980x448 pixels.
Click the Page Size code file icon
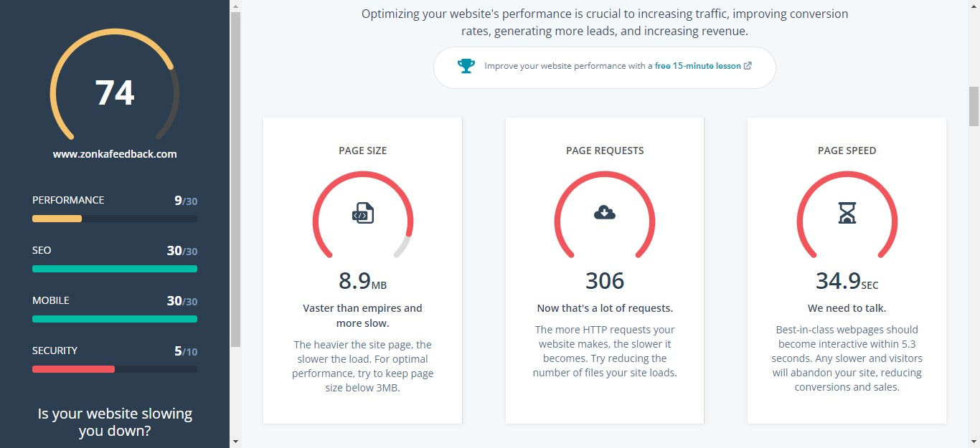(x=363, y=213)
